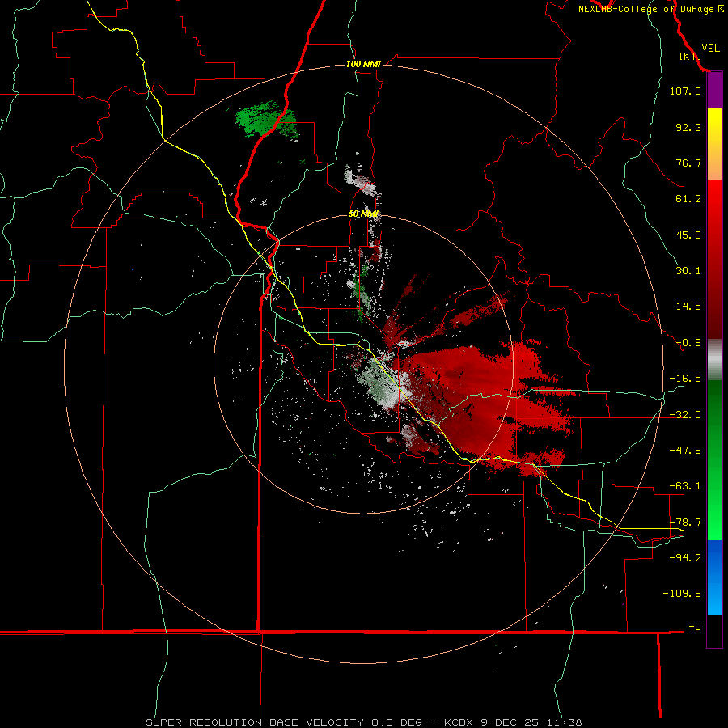Click the Super-Resolution Base Velocity caption text
This screenshot has height=728, width=728.
[363, 722]
